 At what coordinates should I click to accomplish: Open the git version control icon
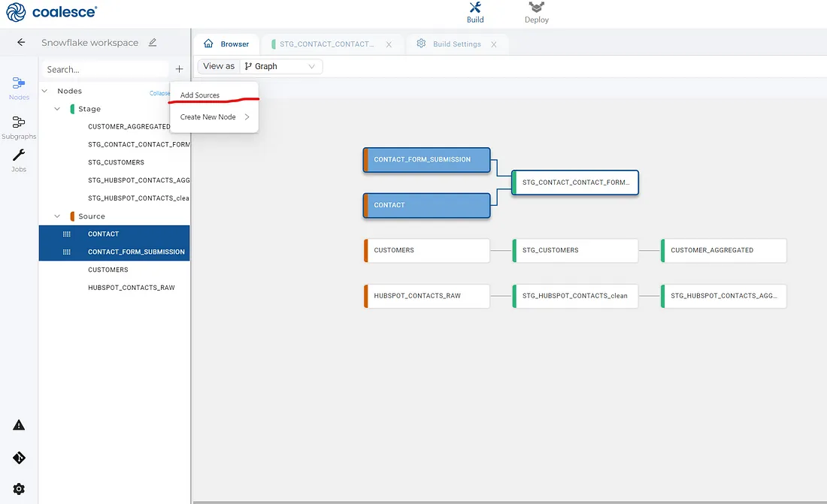[x=18, y=457]
